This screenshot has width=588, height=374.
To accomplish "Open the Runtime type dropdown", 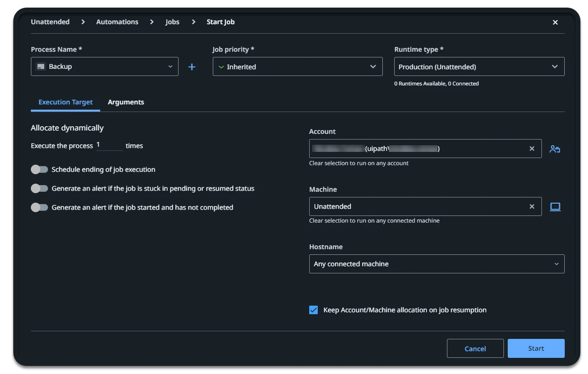I will coord(479,66).
